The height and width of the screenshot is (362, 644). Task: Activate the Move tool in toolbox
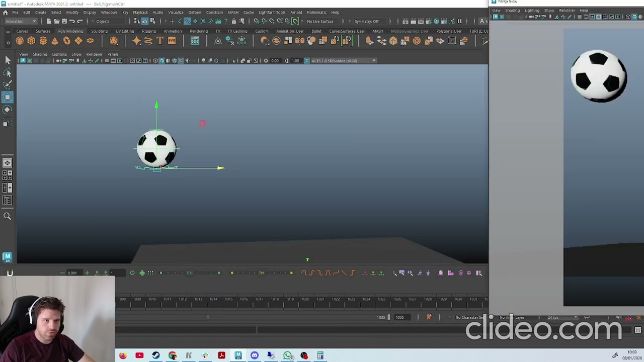coord(8,97)
